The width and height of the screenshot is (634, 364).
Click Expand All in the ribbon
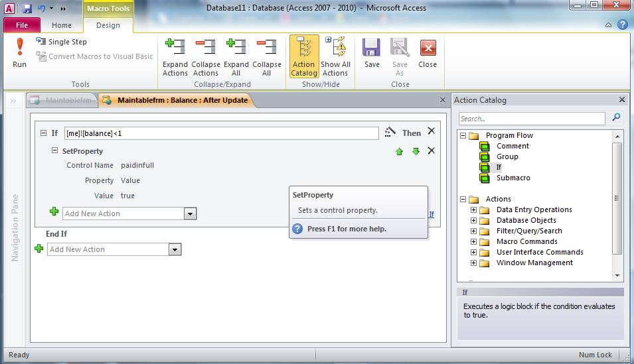pos(236,56)
